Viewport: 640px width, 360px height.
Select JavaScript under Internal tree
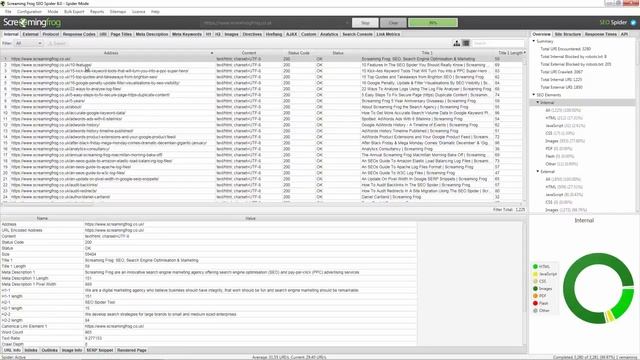click(565, 125)
